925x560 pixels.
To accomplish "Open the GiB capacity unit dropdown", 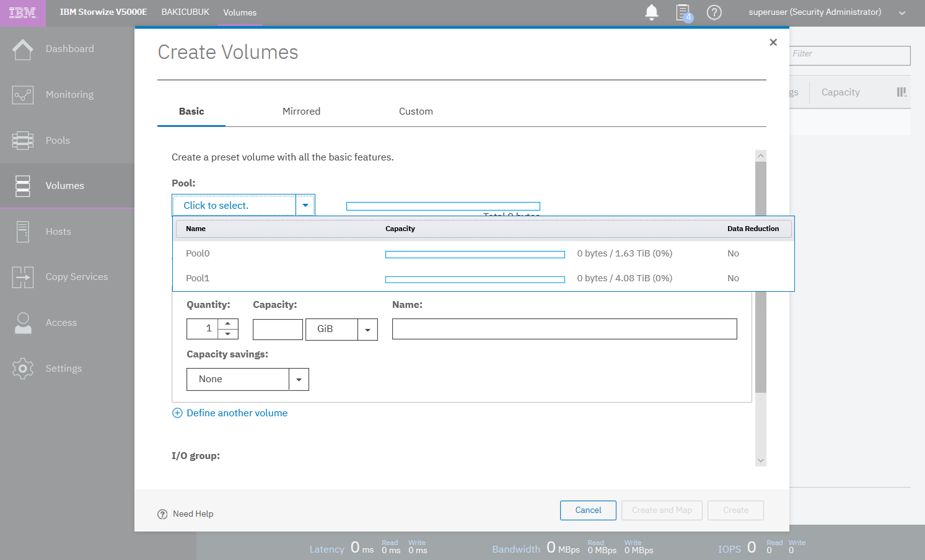I will (x=367, y=330).
